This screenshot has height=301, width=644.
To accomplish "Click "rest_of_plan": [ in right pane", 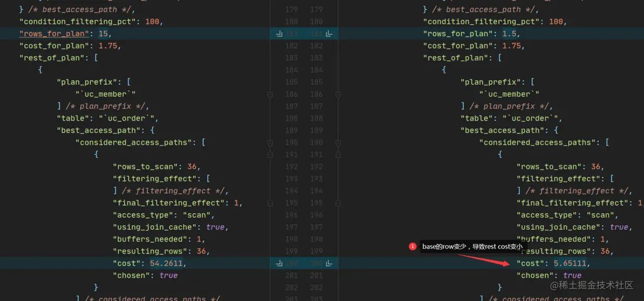I will pos(462,58).
